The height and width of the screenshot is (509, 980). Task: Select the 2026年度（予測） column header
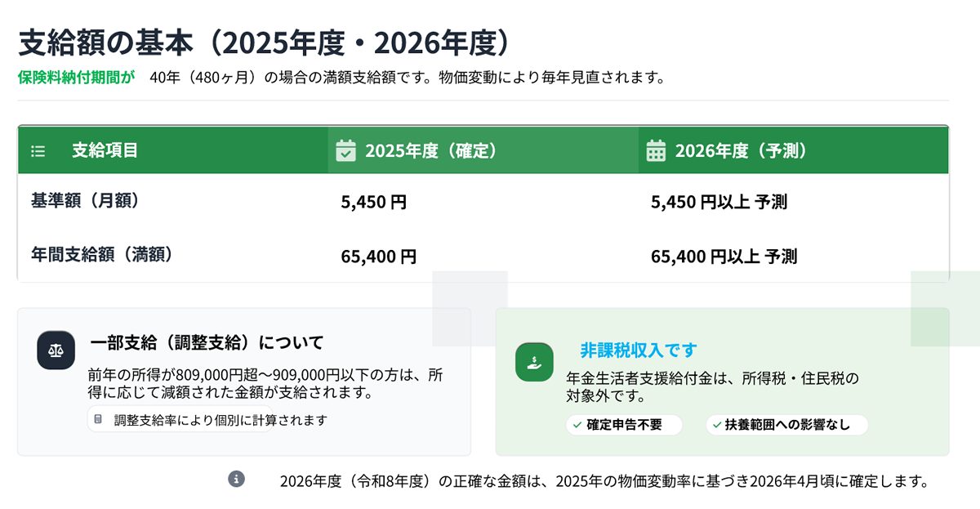[x=741, y=151]
